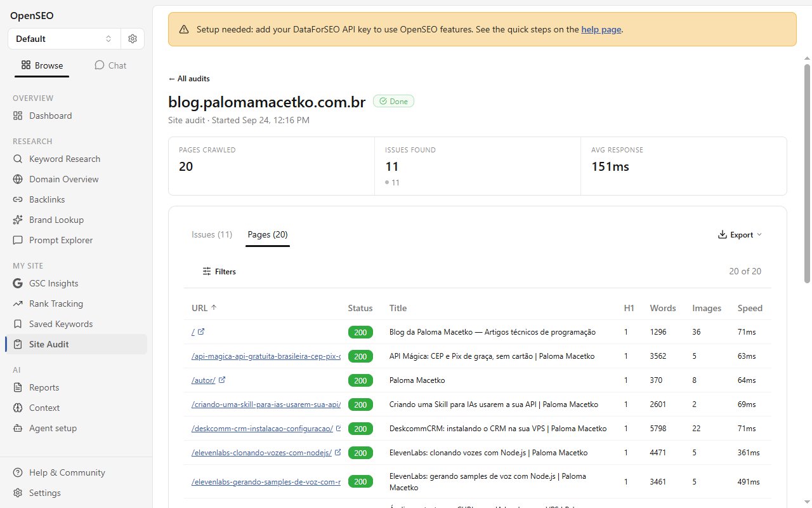Click the Reports document icon
The width and height of the screenshot is (812, 508).
(18, 387)
